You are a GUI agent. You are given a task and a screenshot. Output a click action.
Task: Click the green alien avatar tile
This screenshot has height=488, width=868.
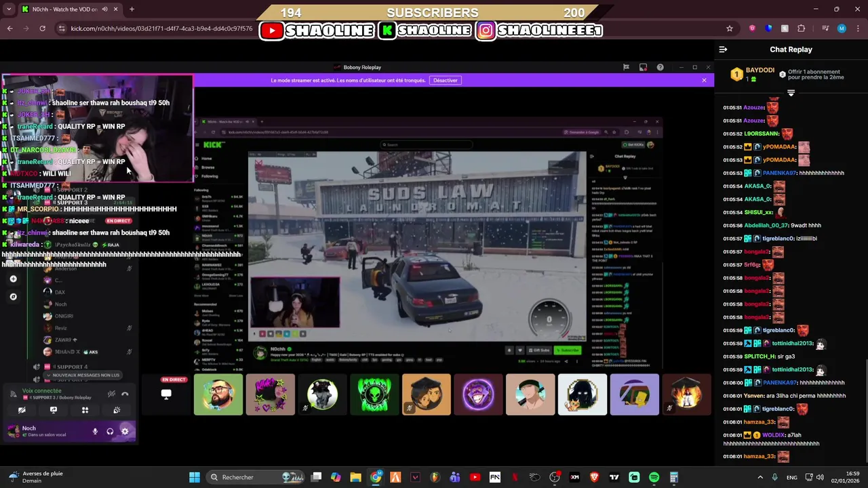(x=374, y=394)
